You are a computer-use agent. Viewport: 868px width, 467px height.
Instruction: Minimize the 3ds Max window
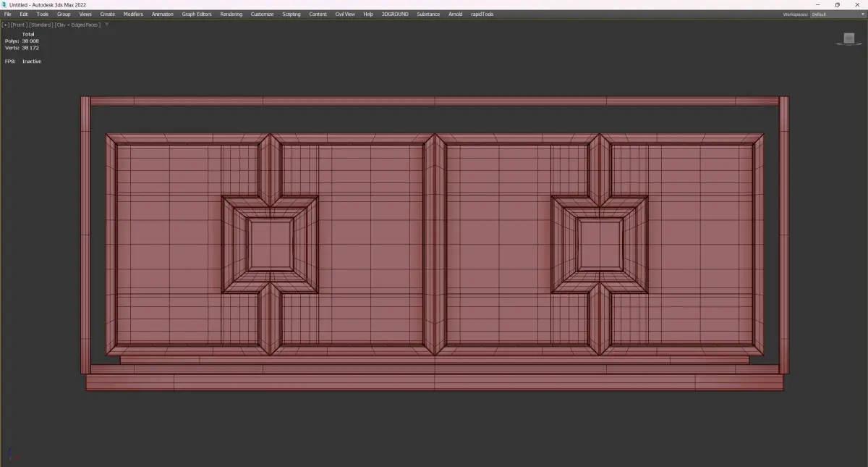[817, 4]
